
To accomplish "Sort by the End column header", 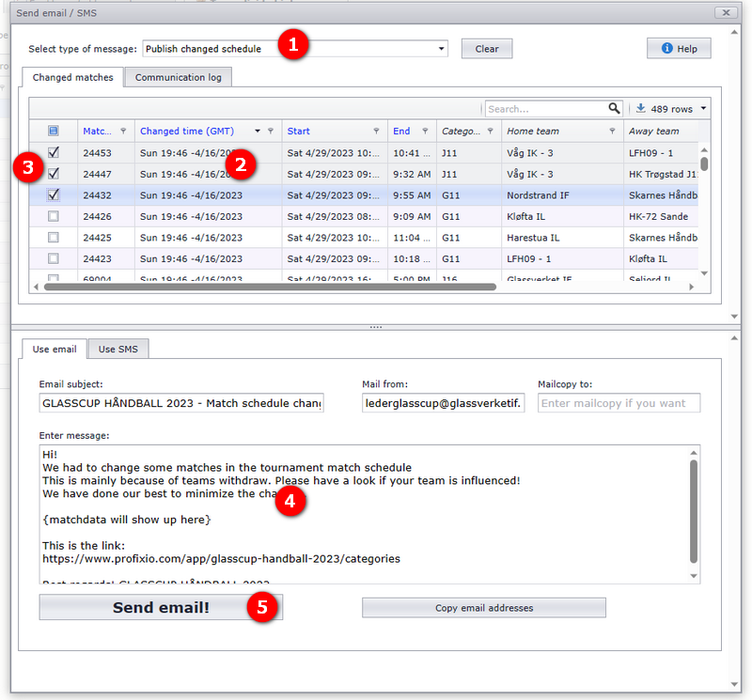I will (401, 131).
